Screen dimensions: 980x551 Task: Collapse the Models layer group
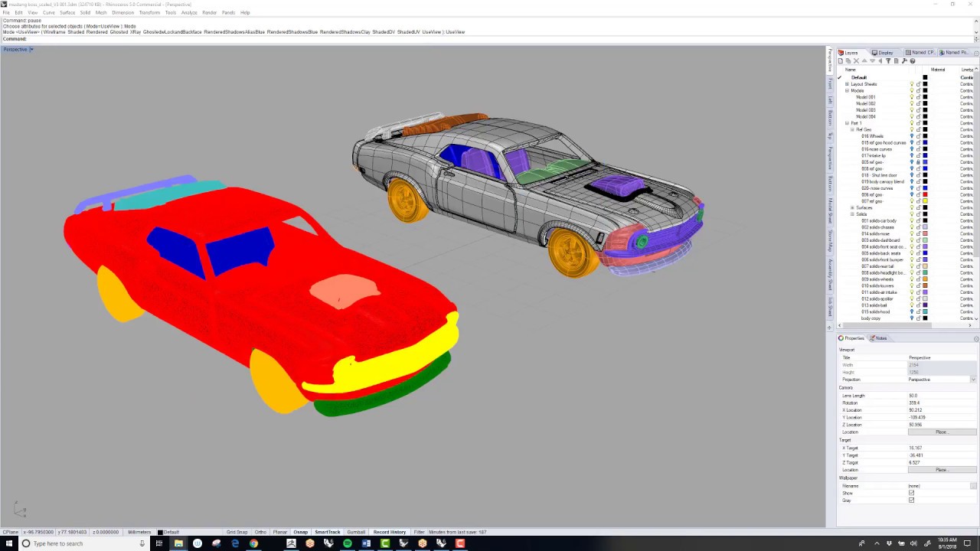(847, 90)
